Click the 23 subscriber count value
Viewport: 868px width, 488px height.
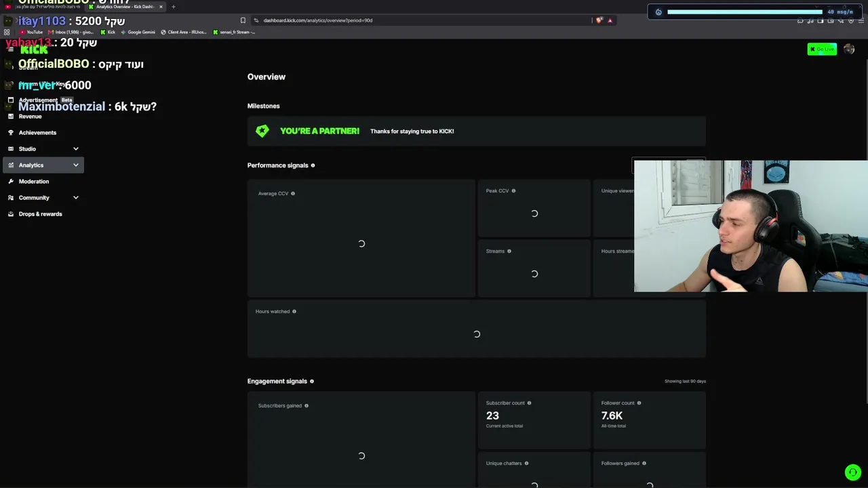[492, 415]
